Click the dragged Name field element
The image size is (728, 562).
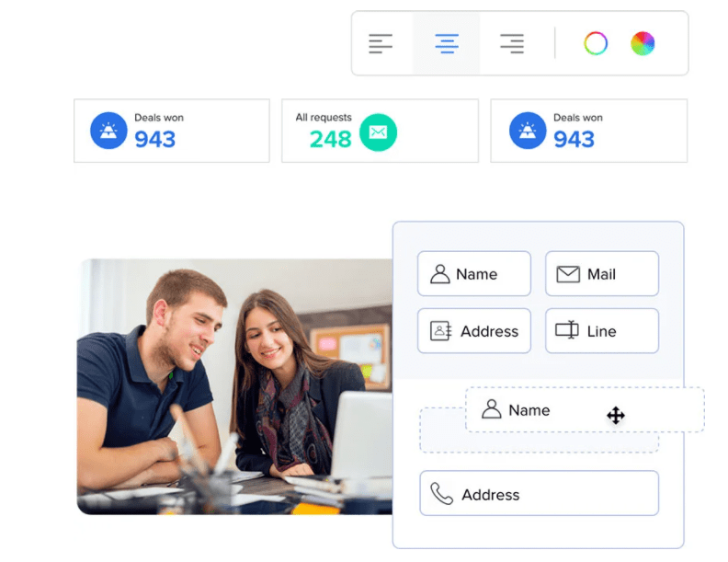(585, 409)
